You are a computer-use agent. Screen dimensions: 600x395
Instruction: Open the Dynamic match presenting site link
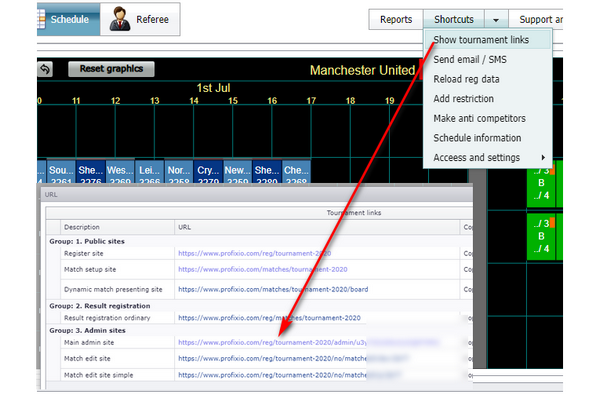click(273, 289)
